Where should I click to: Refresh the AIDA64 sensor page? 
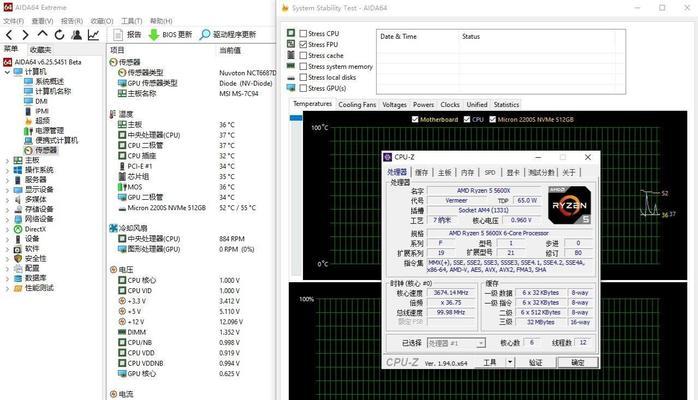59,35
